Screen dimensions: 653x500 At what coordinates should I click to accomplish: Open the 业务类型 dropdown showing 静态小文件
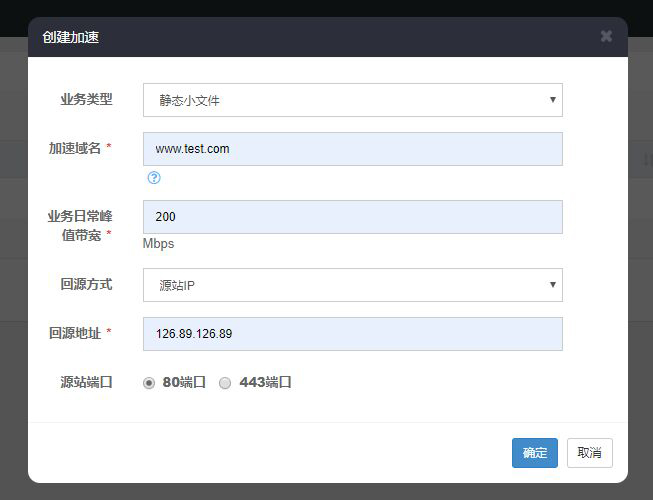[352, 100]
